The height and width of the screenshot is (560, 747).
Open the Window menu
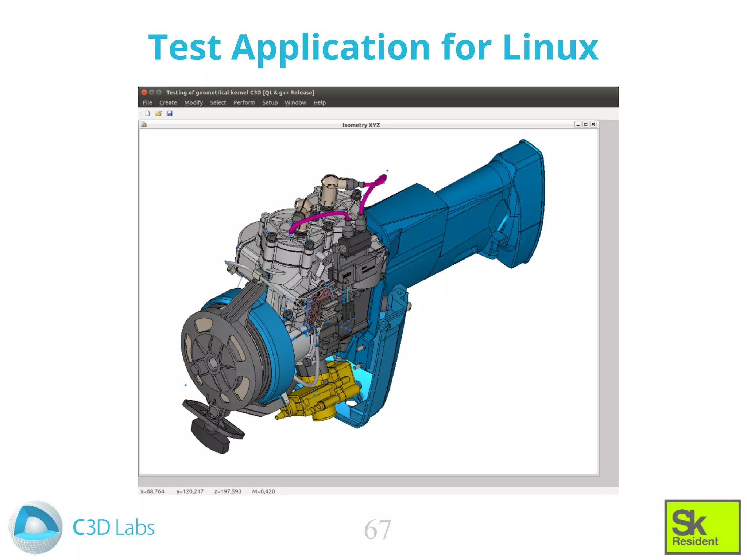pyautogui.click(x=295, y=102)
